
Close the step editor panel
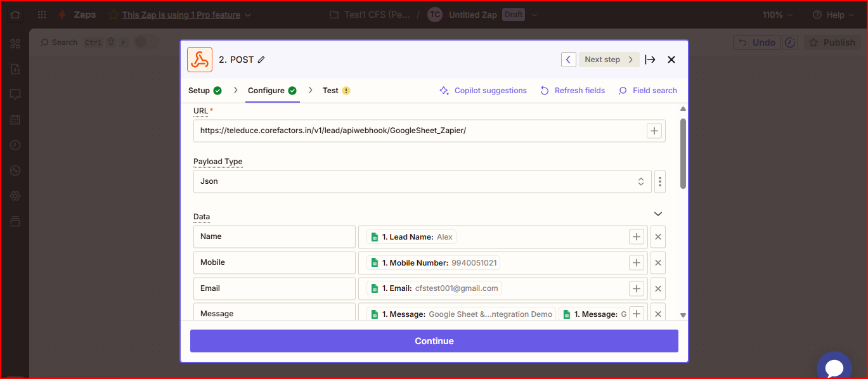pyautogui.click(x=671, y=60)
